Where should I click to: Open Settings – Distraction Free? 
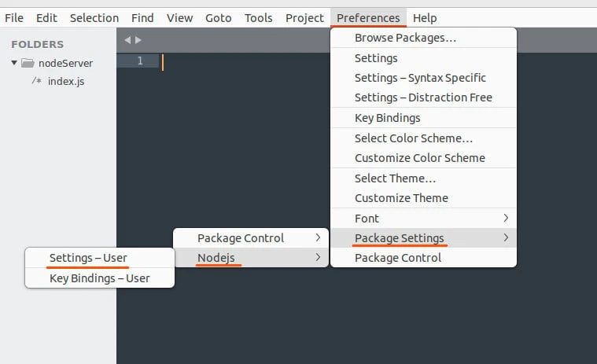click(423, 97)
